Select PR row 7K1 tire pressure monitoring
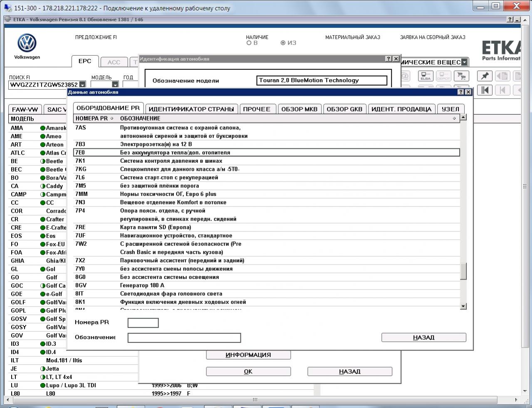This screenshot has width=532, height=408. [x=267, y=161]
